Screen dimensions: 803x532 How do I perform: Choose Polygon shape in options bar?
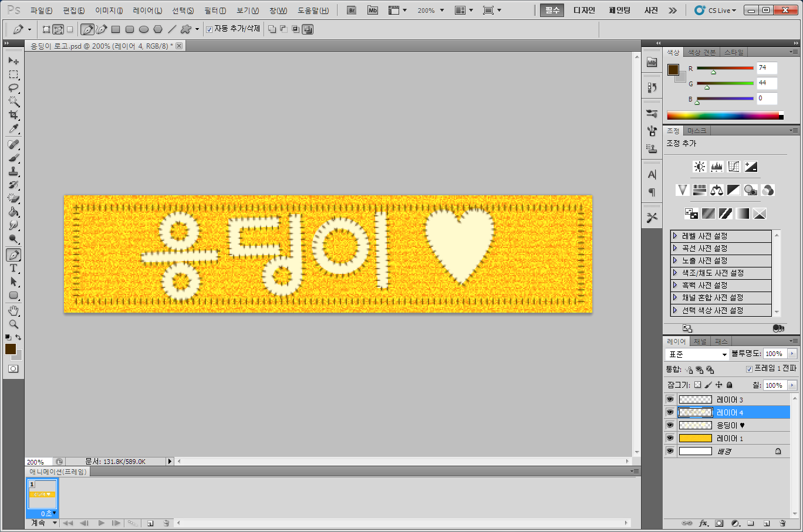coord(158,29)
